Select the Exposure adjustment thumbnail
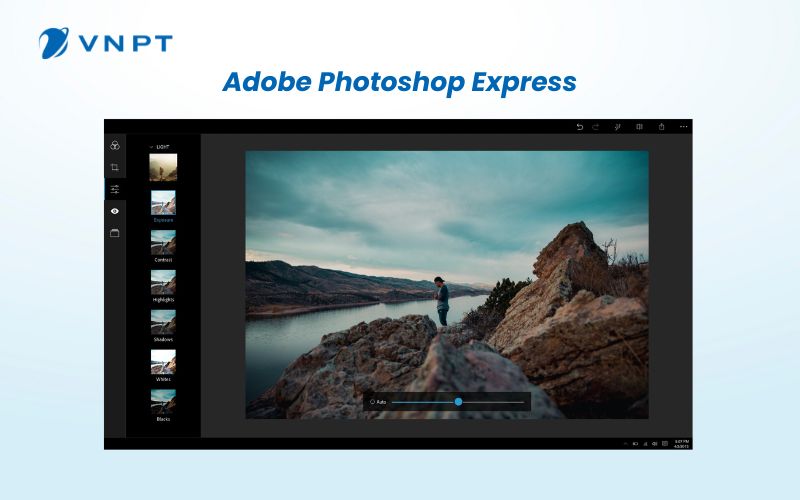 163,203
